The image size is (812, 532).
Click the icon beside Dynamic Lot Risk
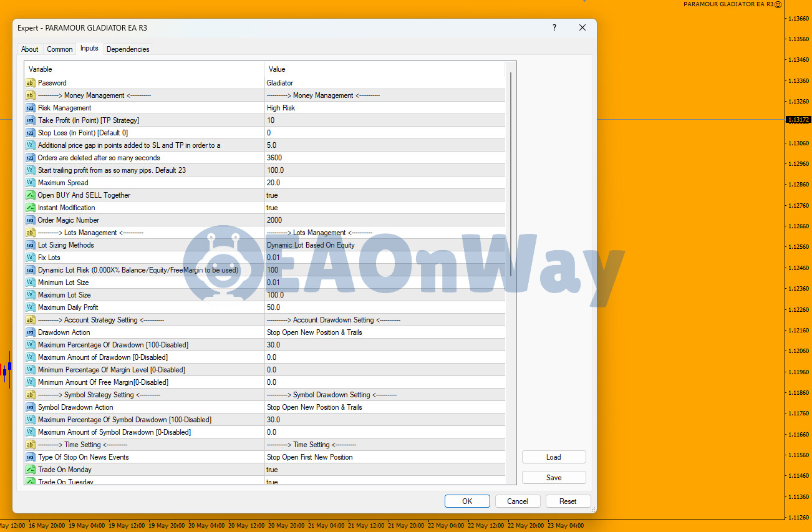(x=30, y=270)
